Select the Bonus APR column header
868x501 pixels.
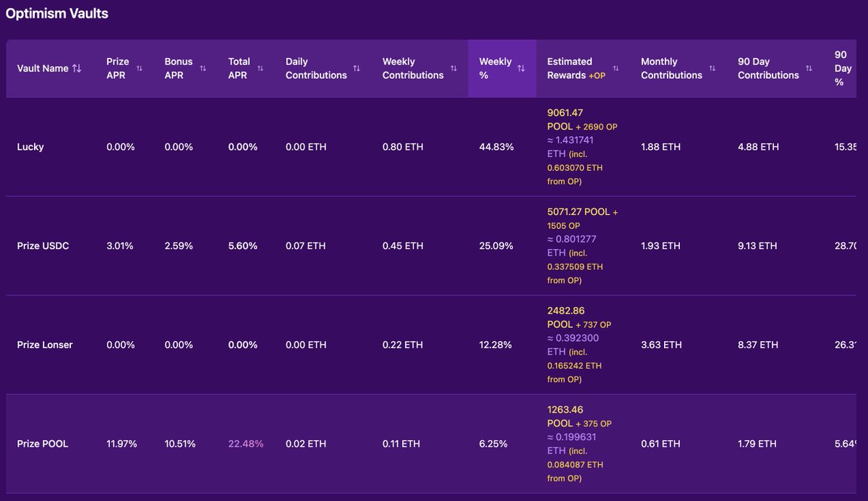[x=185, y=69]
